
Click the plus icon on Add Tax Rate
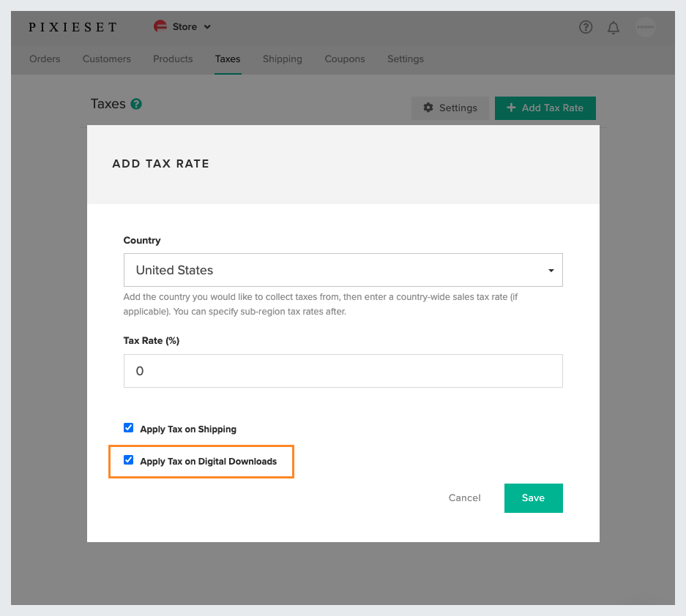(x=510, y=108)
